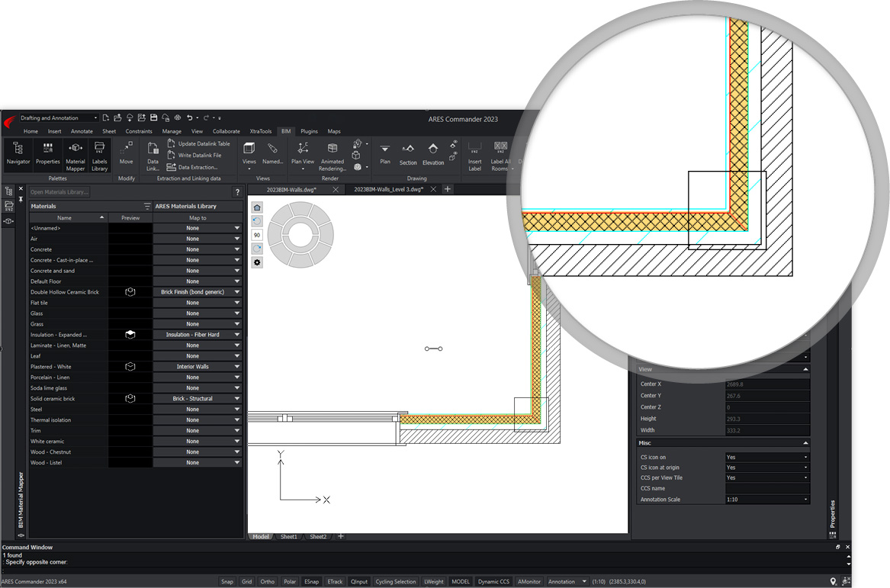Image resolution: width=890 pixels, height=588 pixels.
Task: Toggle Polar mode
Action: coord(290,581)
